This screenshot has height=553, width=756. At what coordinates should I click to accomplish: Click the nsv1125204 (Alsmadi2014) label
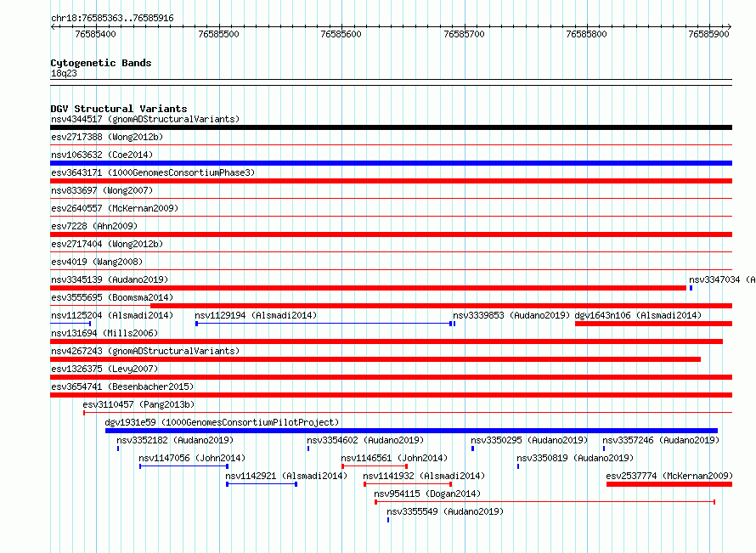coord(112,315)
